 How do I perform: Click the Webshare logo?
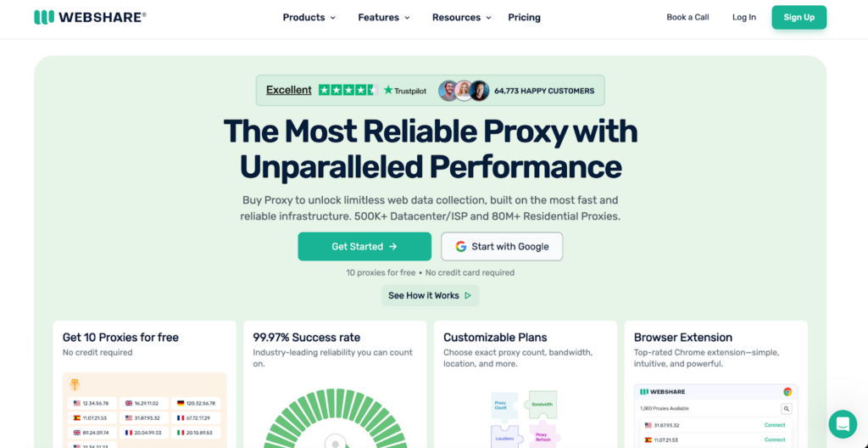pos(90,17)
